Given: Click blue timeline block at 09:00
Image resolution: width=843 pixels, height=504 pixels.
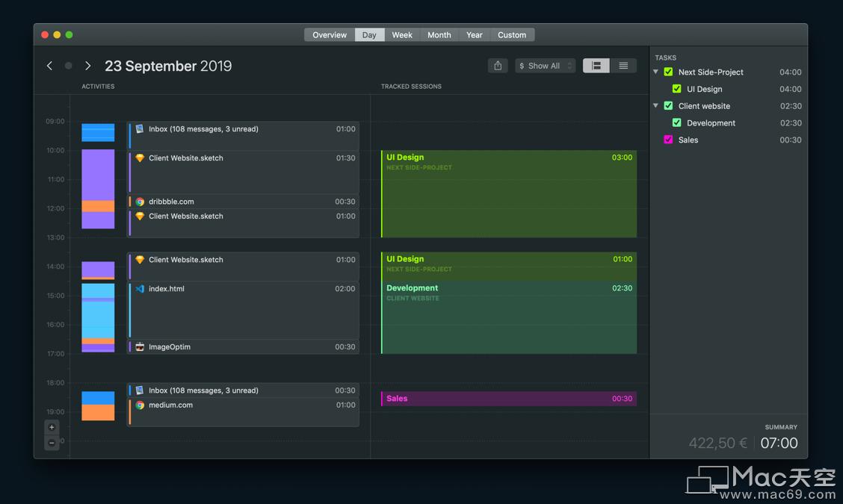Looking at the screenshot, I should point(98,132).
